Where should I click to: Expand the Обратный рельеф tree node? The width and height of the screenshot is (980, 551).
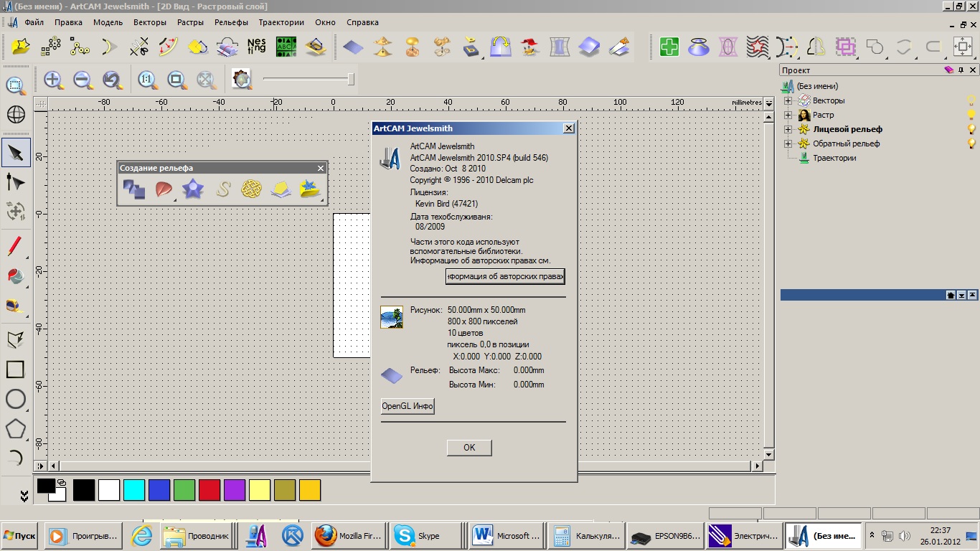pyautogui.click(x=788, y=143)
